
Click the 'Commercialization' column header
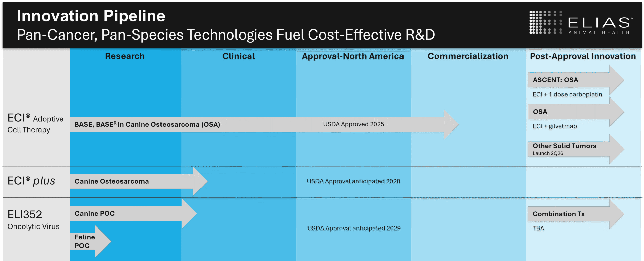pyautogui.click(x=468, y=56)
